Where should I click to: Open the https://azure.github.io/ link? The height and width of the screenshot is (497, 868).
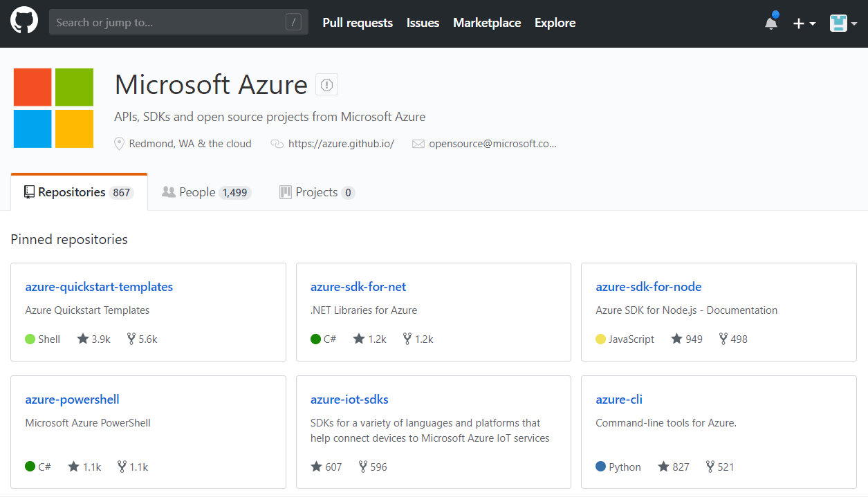(341, 144)
